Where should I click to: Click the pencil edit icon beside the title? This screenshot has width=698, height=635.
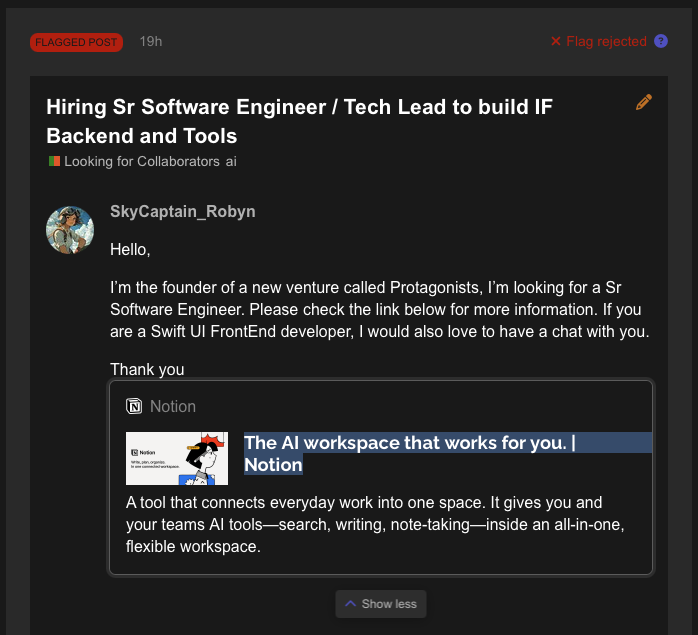coord(644,102)
